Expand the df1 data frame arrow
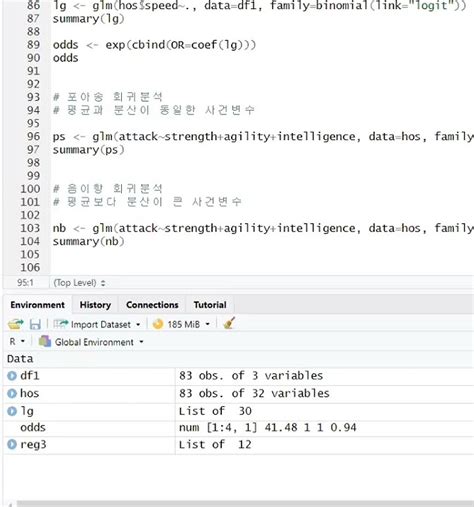The width and height of the screenshot is (474, 507). click(x=12, y=376)
